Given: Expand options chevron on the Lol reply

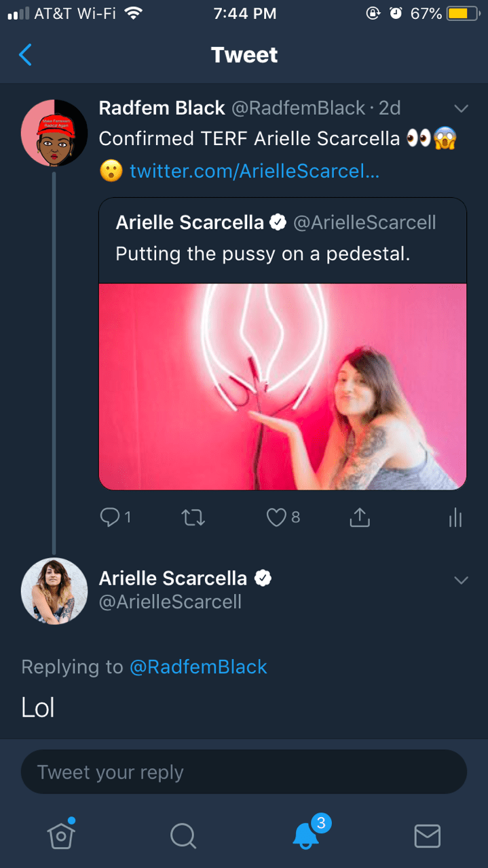Looking at the screenshot, I should tap(462, 580).
